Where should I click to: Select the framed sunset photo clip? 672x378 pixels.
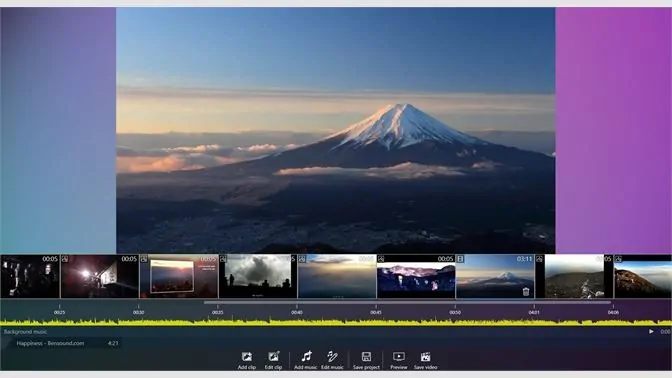(x=179, y=276)
